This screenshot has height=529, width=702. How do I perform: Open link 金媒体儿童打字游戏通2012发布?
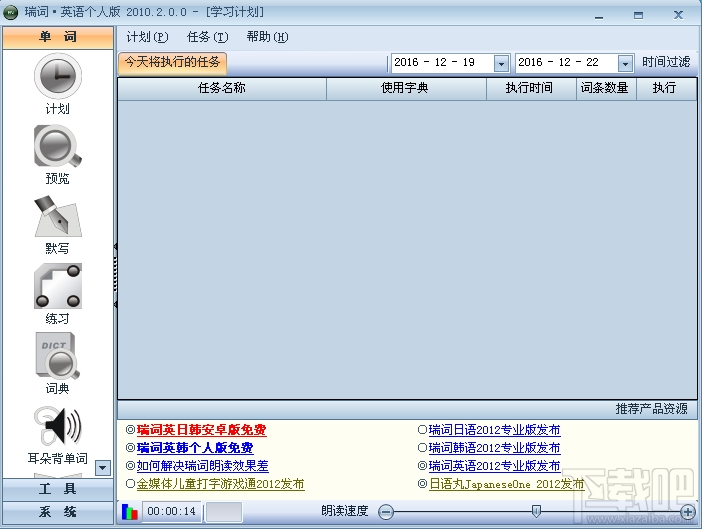pyautogui.click(x=220, y=484)
